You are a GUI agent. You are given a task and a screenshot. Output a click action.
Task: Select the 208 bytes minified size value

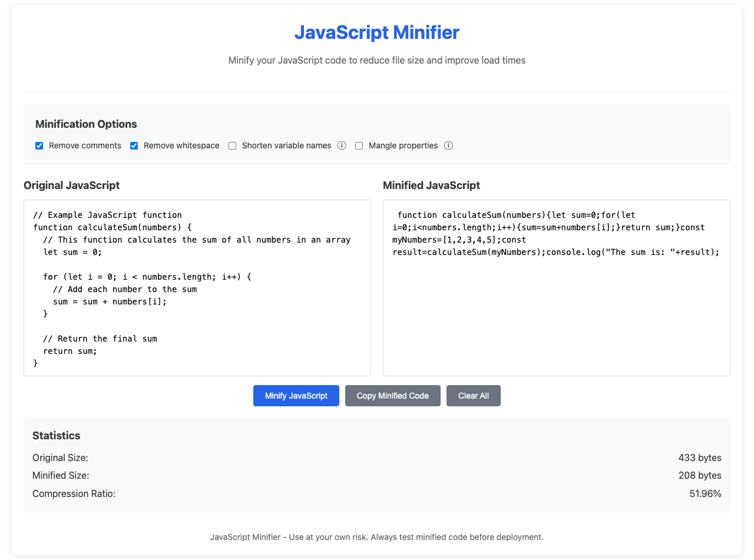click(700, 476)
